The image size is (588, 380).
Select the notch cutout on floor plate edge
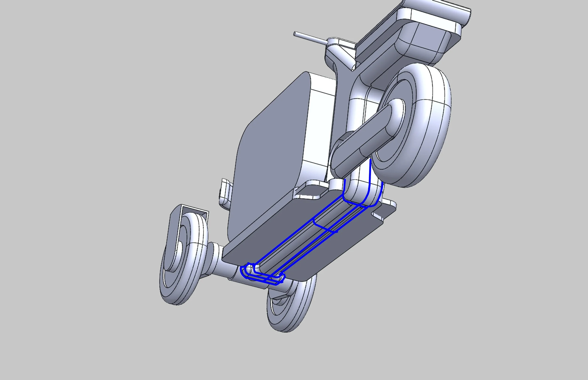378,216
